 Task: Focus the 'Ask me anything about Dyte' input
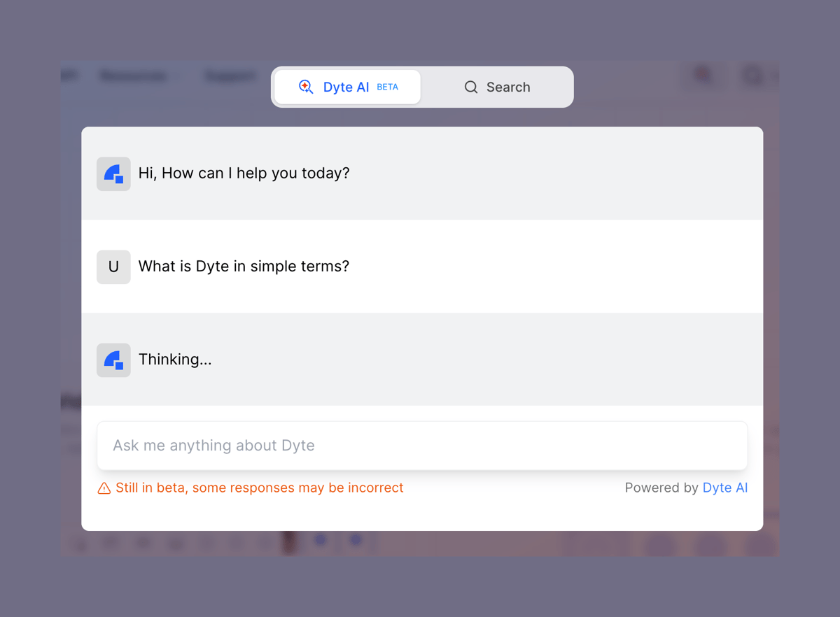[420, 445]
